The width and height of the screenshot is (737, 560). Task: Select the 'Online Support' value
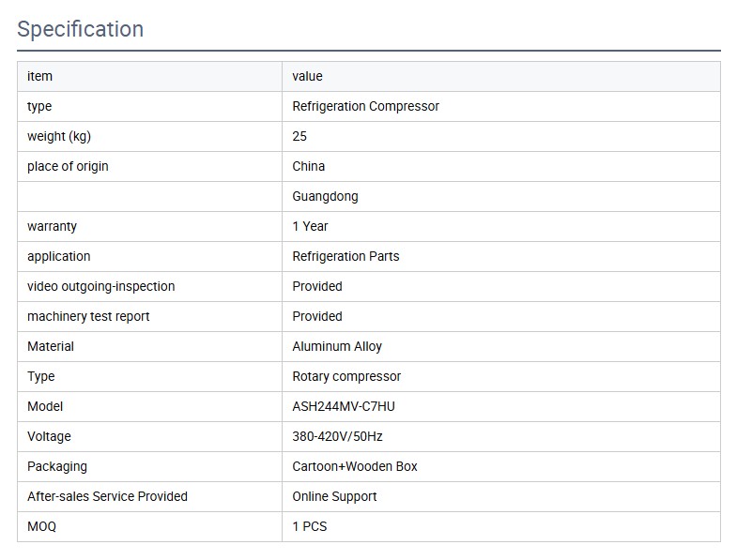[334, 496]
